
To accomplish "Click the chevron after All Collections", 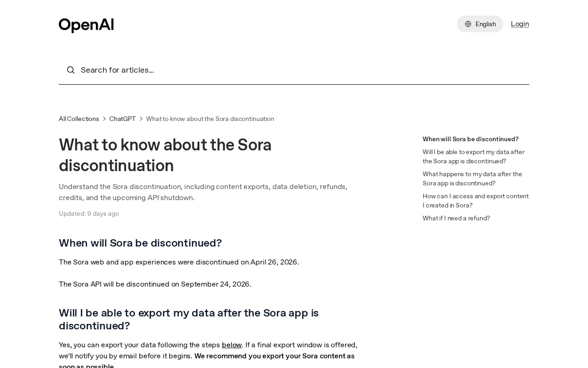I will click(104, 119).
